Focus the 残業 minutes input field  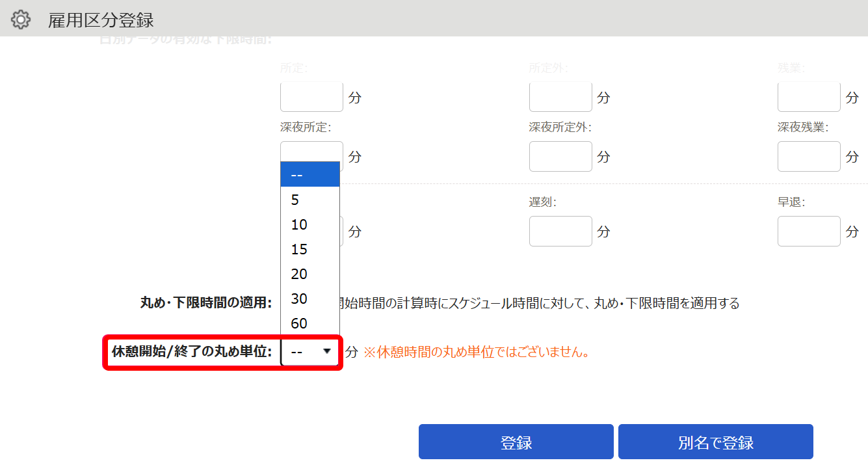coord(809,97)
